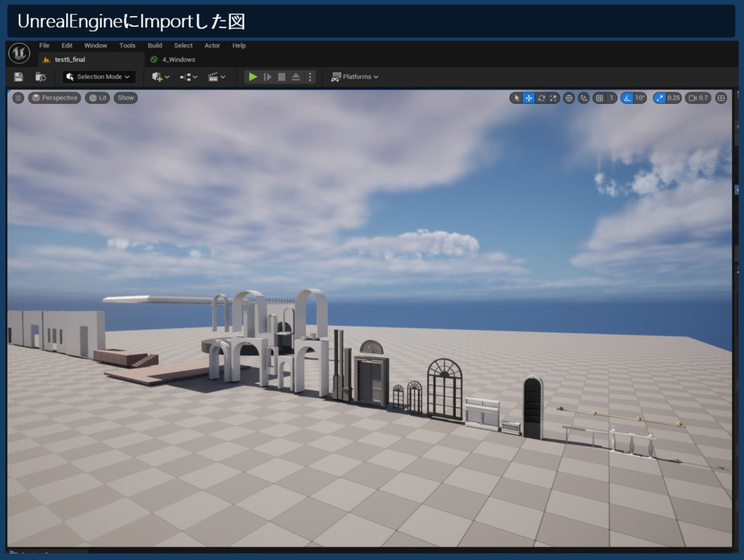Click the Eject button
Screen dimensions: 744x560
[296, 77]
